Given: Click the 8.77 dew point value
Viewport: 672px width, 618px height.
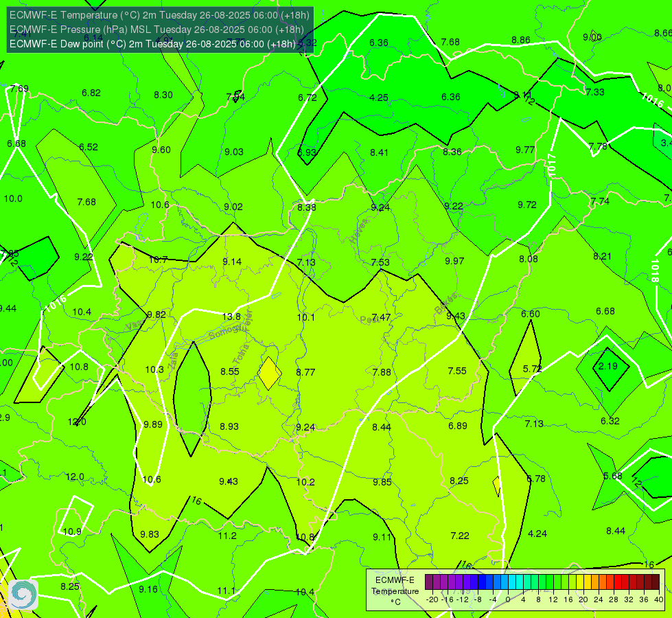Looking at the screenshot, I should [x=305, y=372].
